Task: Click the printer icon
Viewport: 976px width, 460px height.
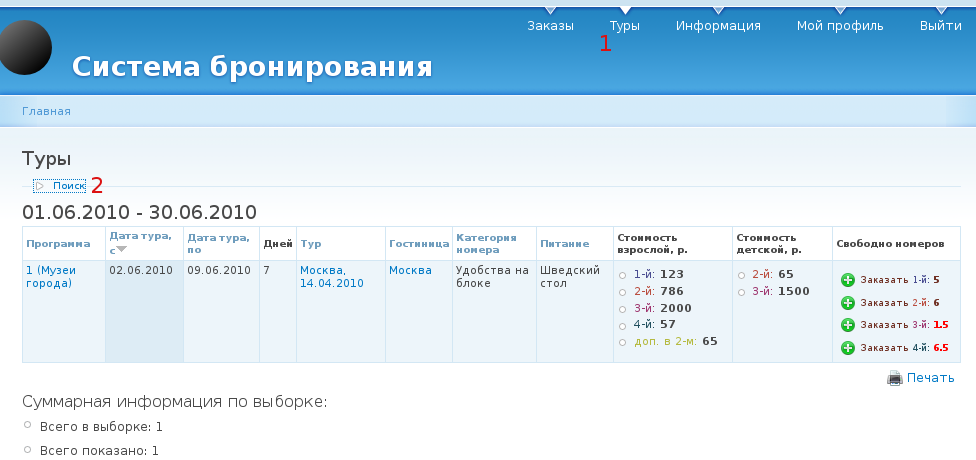Action: 894,378
